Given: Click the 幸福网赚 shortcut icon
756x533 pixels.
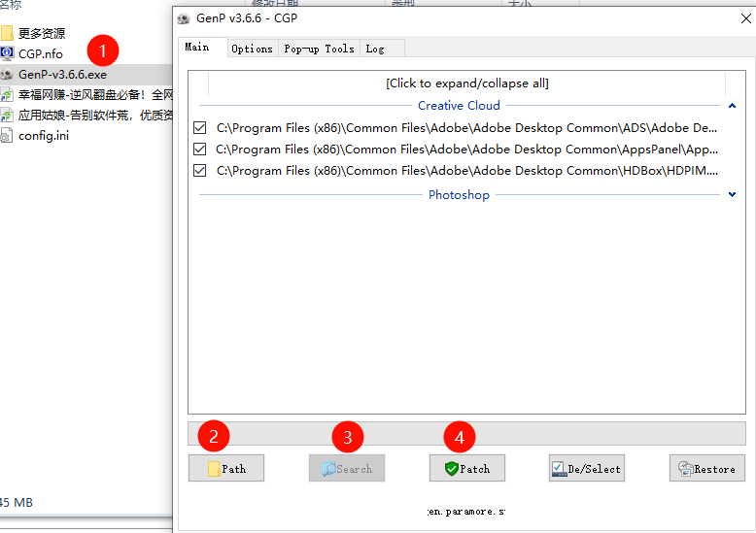Looking at the screenshot, I should (7, 94).
